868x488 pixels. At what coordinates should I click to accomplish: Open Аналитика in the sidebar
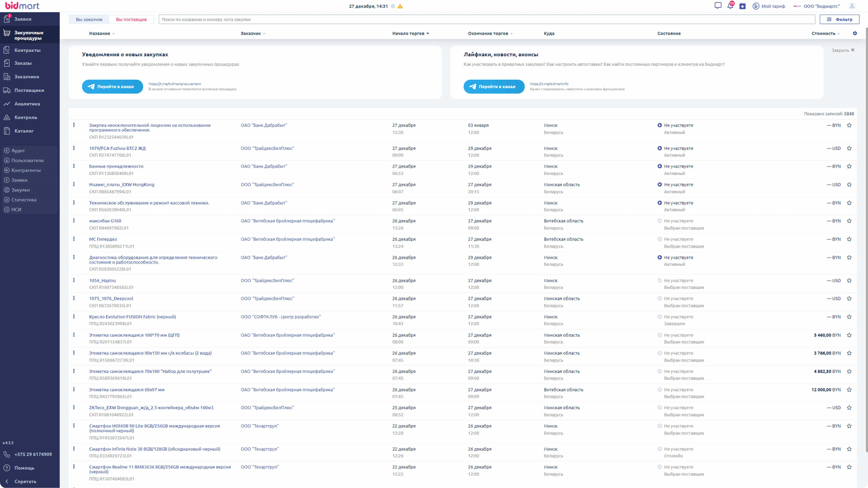pyautogui.click(x=27, y=104)
